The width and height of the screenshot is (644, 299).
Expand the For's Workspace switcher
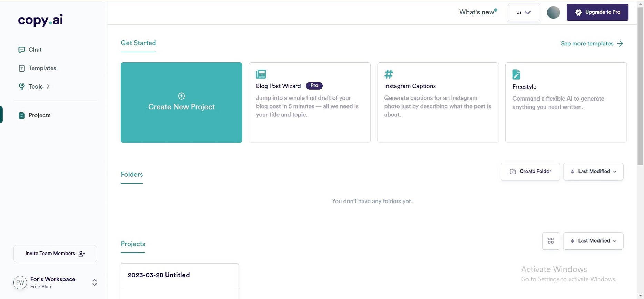[x=94, y=282]
